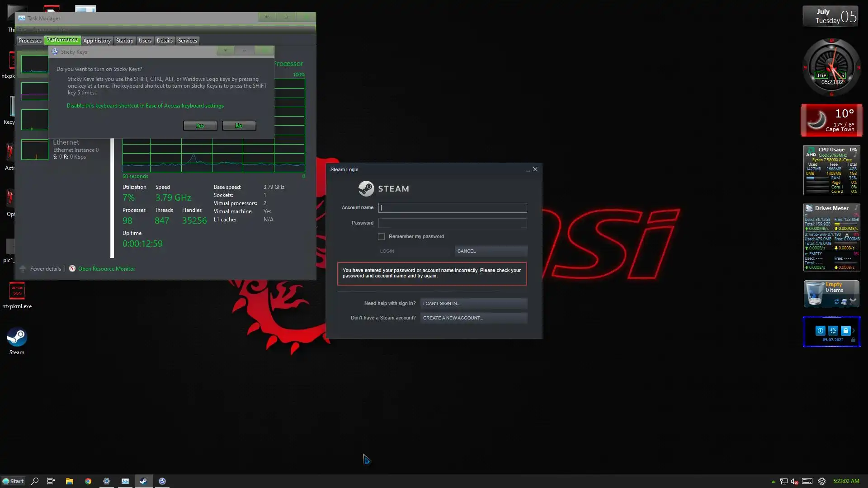Click the recycle bin gadget icon
The width and height of the screenshot is (868, 488).
[x=815, y=293]
